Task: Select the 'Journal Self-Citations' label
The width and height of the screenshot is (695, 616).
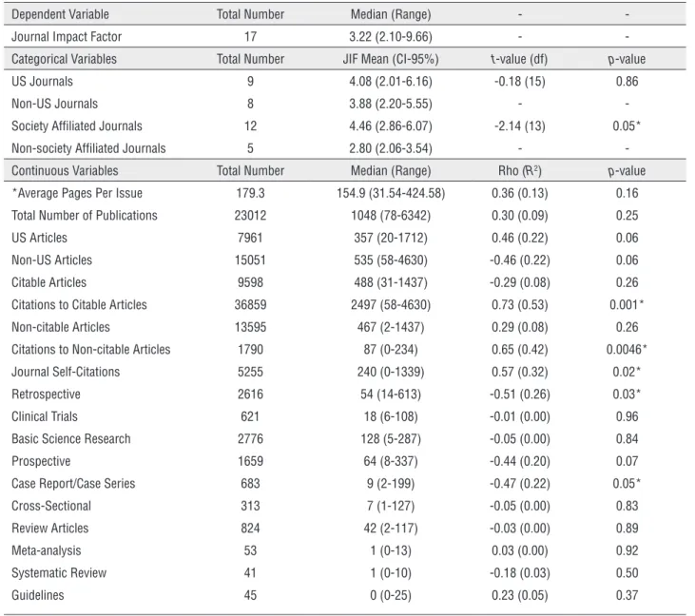Action: click(66, 372)
